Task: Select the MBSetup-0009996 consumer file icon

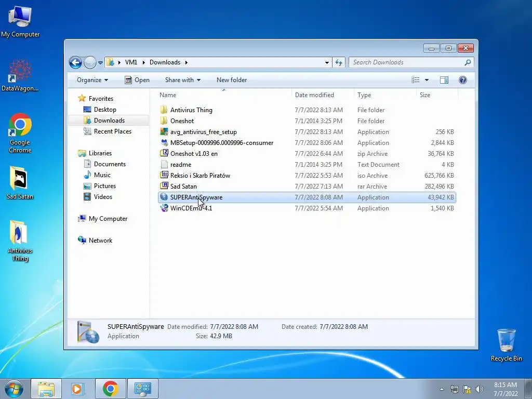Action: pos(164,142)
